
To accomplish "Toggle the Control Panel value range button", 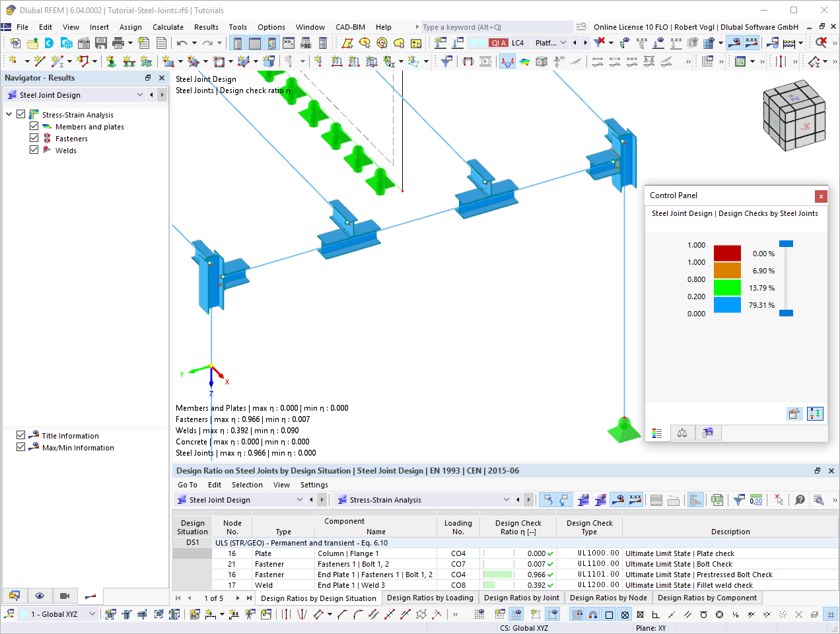I will tap(815, 413).
